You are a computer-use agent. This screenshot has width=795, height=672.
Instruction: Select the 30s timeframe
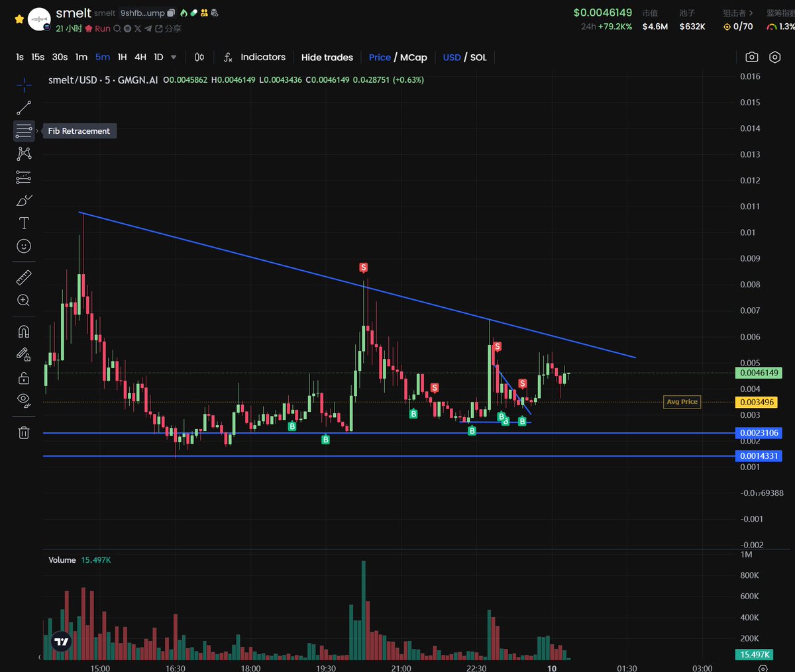60,58
